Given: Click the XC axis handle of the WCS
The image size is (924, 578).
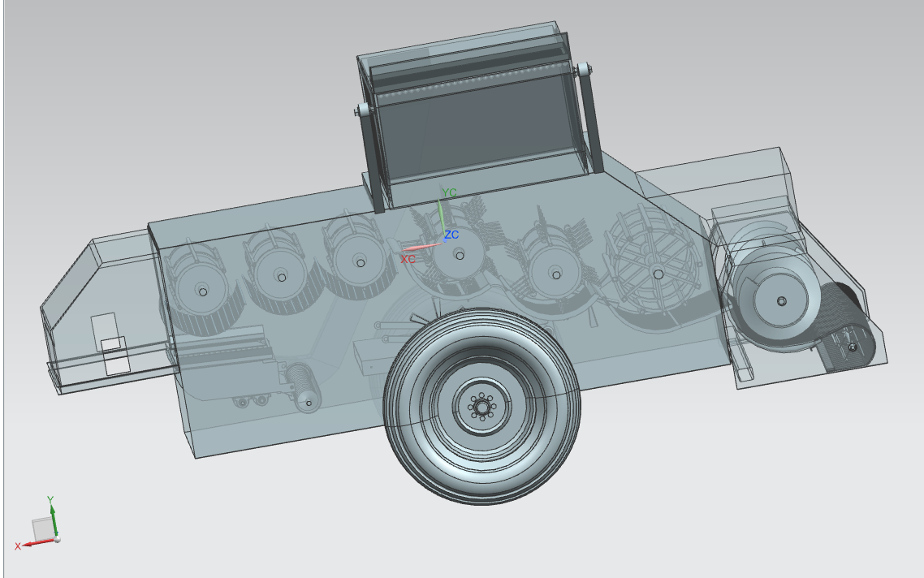Looking at the screenshot, I should click(x=421, y=248).
